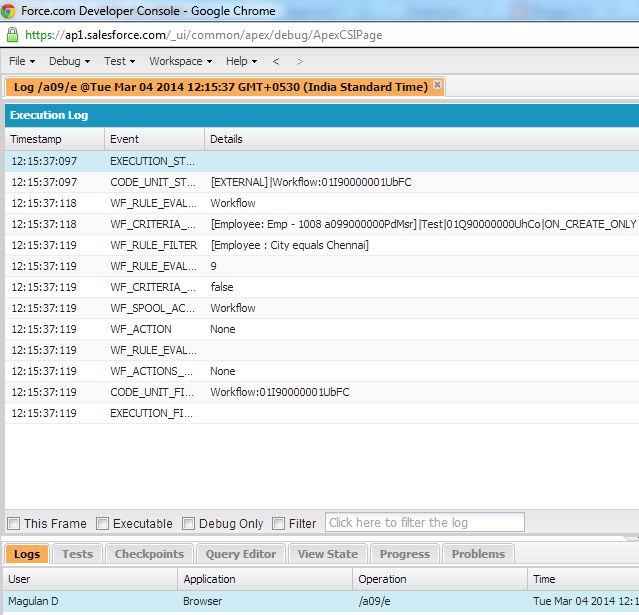Open the Test menu
This screenshot has width=639, height=615.
click(x=119, y=61)
